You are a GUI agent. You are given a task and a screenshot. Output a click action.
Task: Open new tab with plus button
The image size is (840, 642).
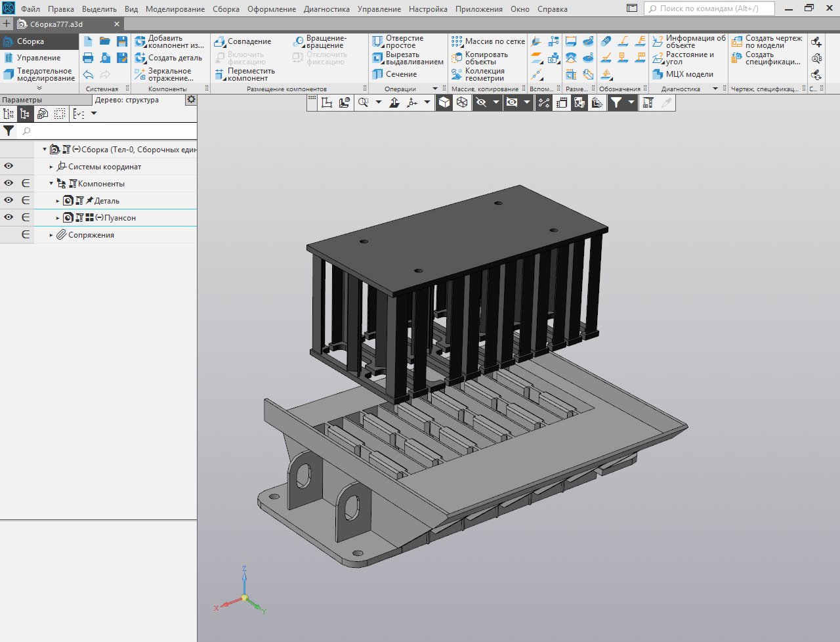click(x=7, y=24)
